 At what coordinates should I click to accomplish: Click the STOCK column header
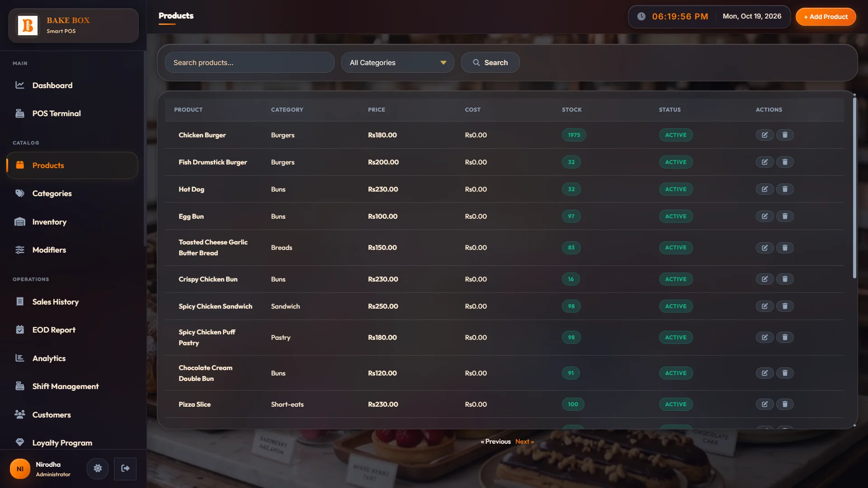point(571,110)
